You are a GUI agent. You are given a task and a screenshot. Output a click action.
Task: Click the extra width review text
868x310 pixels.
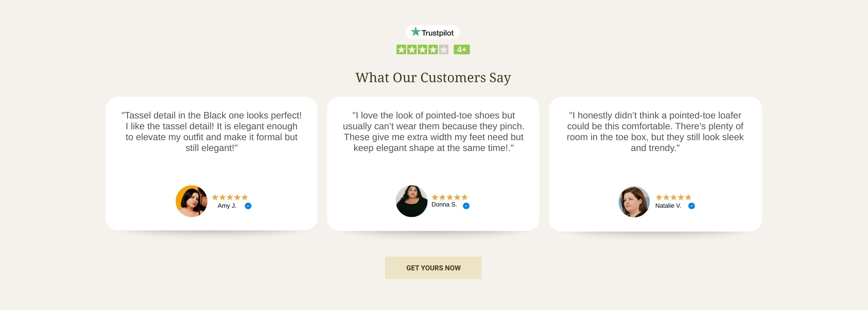(433, 131)
